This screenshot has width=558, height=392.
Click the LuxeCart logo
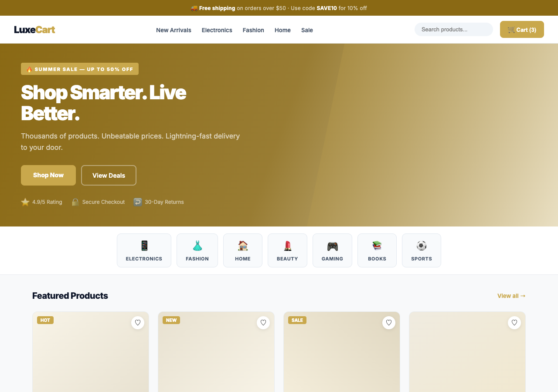tap(34, 29)
